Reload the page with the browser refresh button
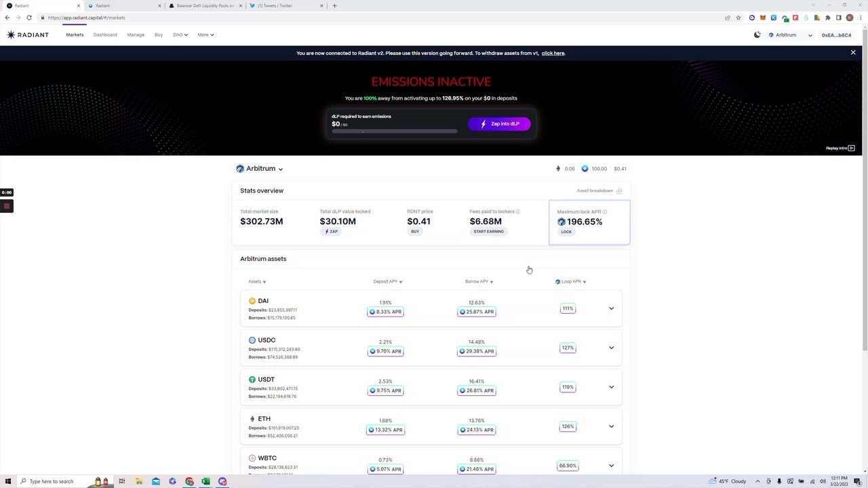This screenshot has height=488, width=868. pyautogui.click(x=29, y=18)
